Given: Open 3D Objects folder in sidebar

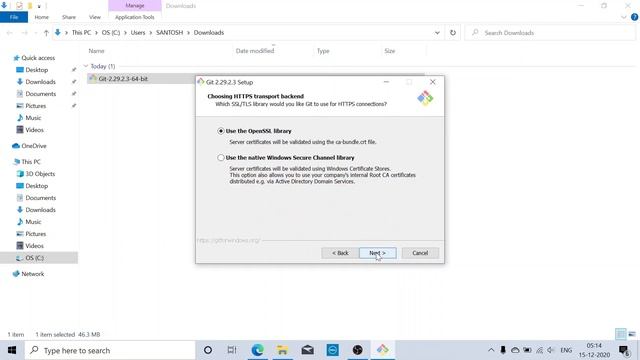Looking at the screenshot, I should point(40,174).
